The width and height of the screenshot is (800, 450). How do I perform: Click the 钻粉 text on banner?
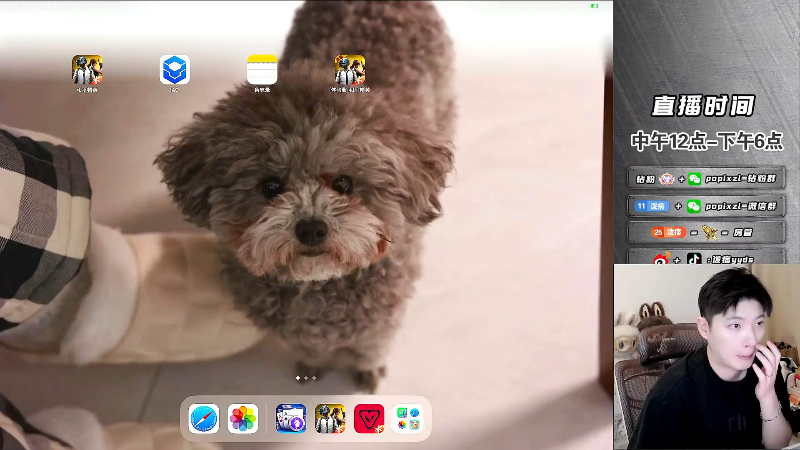[645, 179]
